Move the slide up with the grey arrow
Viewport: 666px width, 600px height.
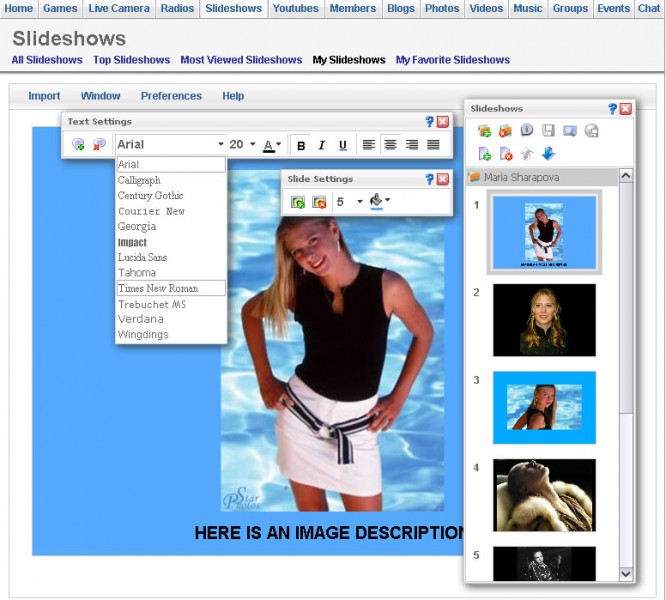(x=527, y=154)
